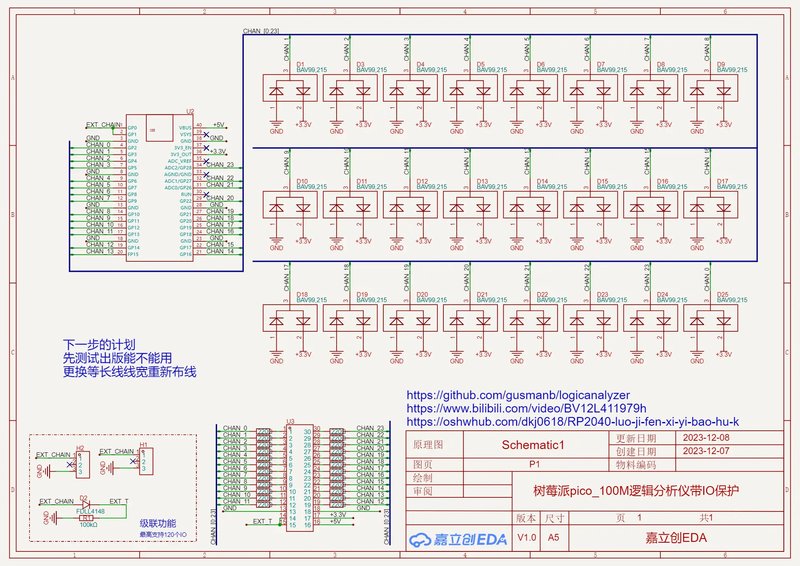The height and width of the screenshot is (566, 800).
Task: Select the red 嘉立创EDA company text
Action: pyautogui.click(x=676, y=538)
